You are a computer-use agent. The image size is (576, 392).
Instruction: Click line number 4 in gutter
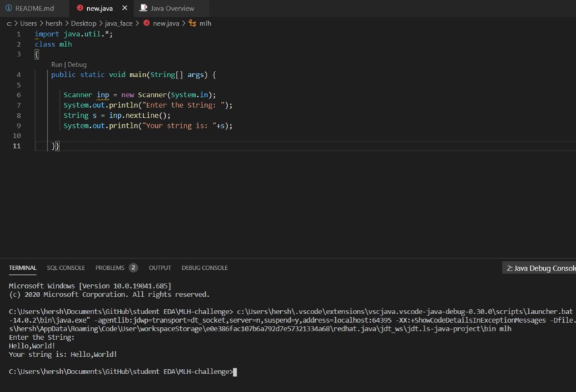tap(19, 75)
